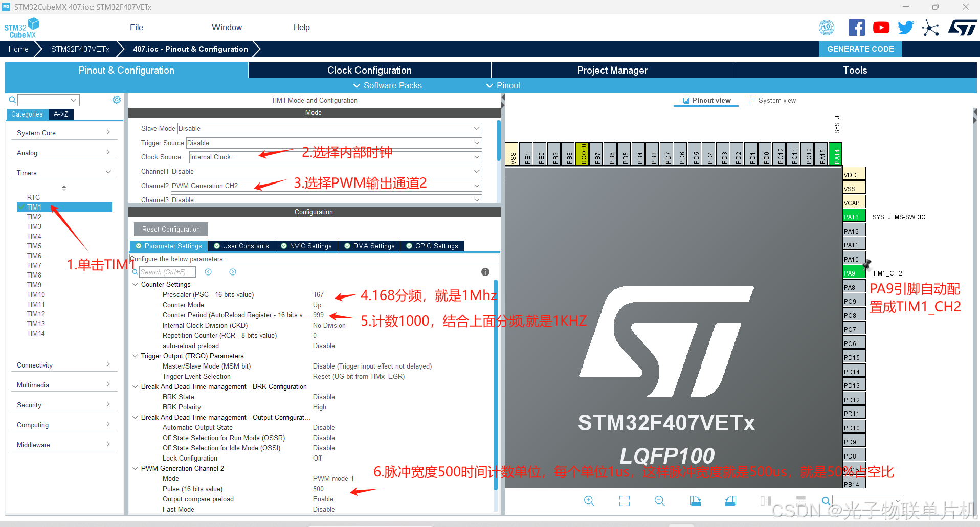Open the GPIO Settings tab

click(432, 246)
